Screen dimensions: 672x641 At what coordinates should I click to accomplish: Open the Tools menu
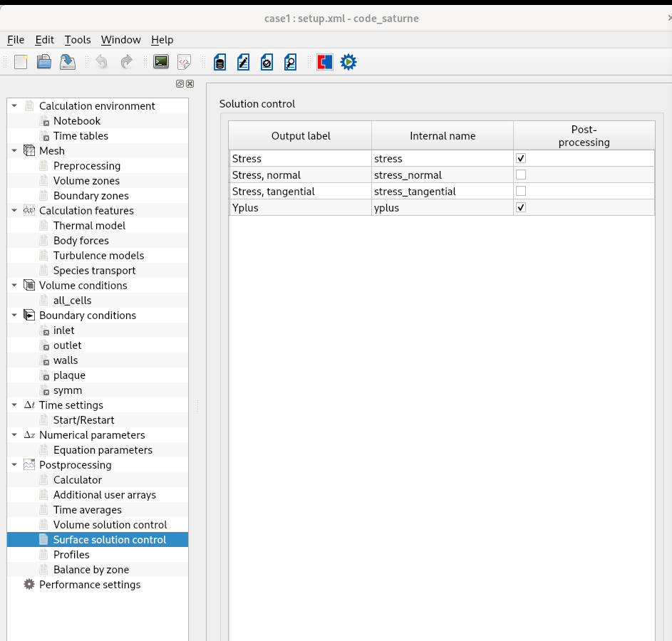click(x=77, y=40)
